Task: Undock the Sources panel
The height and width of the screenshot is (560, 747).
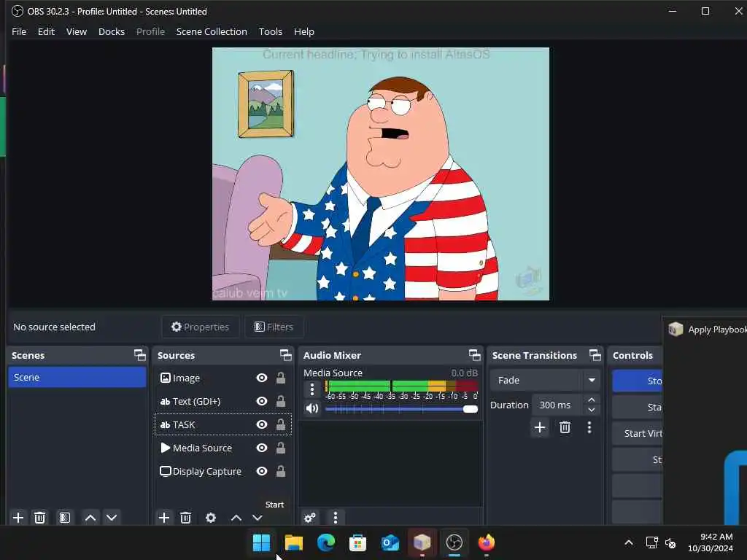Action: (285, 355)
